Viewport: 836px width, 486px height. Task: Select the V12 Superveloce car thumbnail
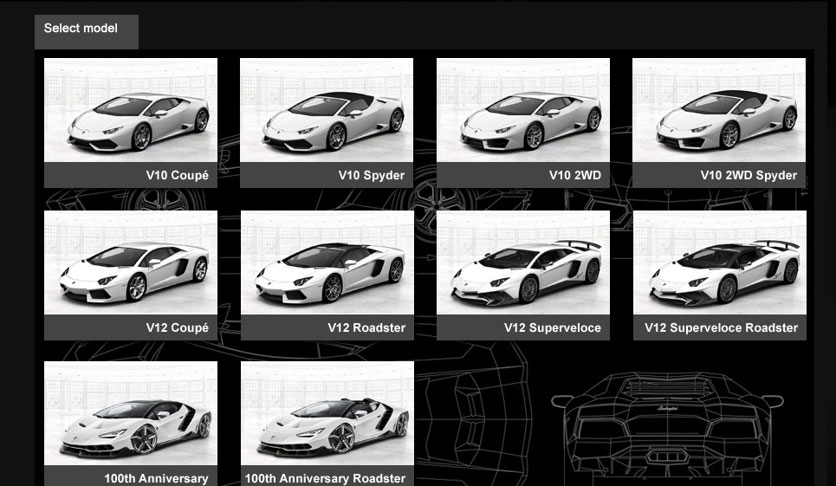tap(523, 262)
